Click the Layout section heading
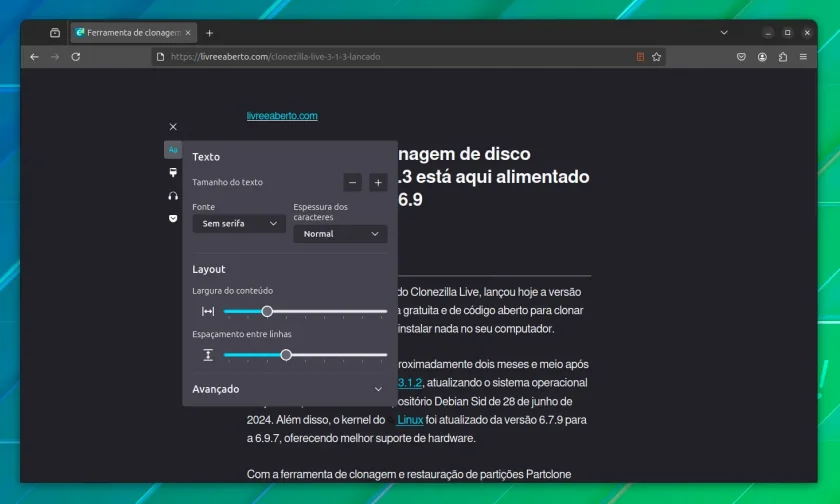840x504 pixels. [x=209, y=269]
